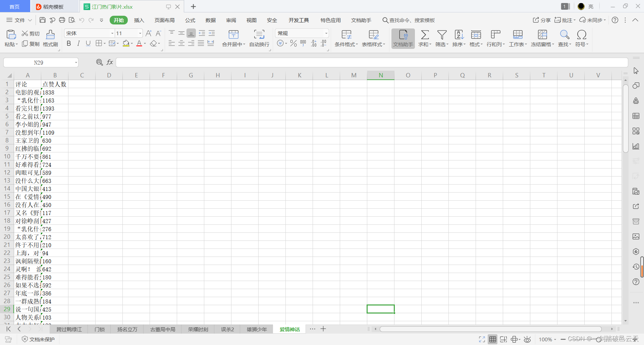Viewport: 644px width, 345px height.
Task: Click the fill color bucket swatch
Action: pos(126,43)
